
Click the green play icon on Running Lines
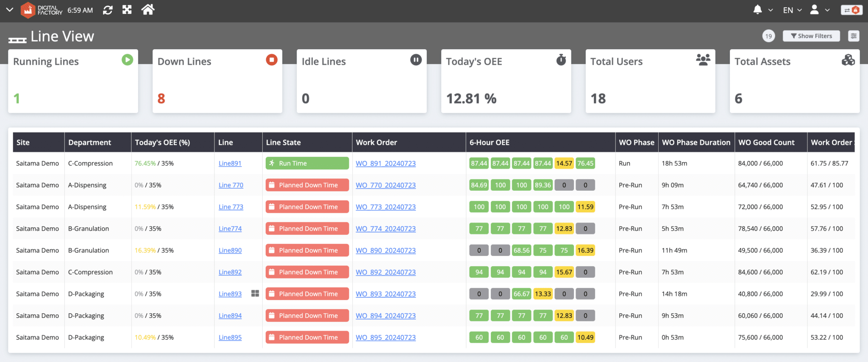(127, 60)
